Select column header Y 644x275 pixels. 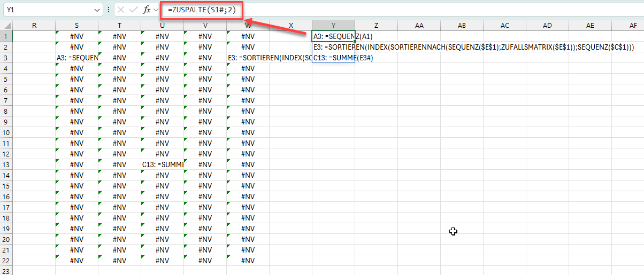(x=333, y=26)
